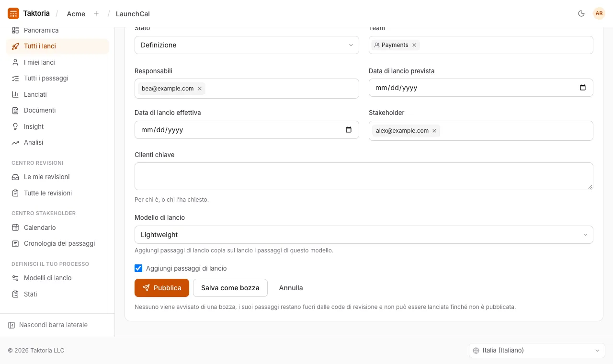The image size is (613, 364).
Task: Open the Stato dropdown showing Definizione
Action: coord(247,45)
